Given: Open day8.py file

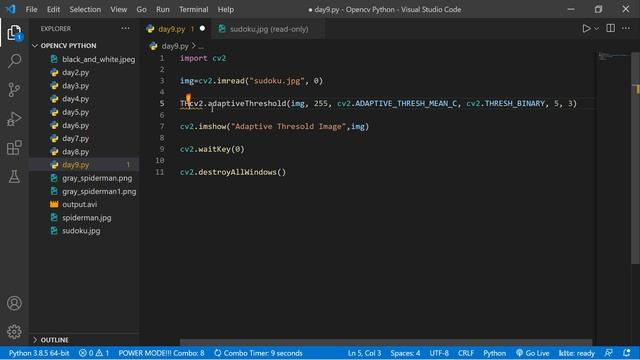Looking at the screenshot, I should (x=76, y=151).
